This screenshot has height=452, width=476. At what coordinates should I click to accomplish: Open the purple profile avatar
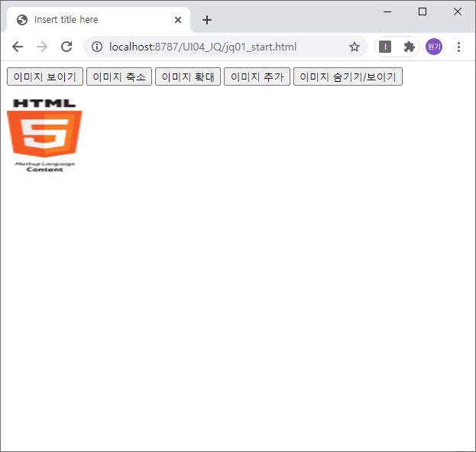click(x=434, y=47)
